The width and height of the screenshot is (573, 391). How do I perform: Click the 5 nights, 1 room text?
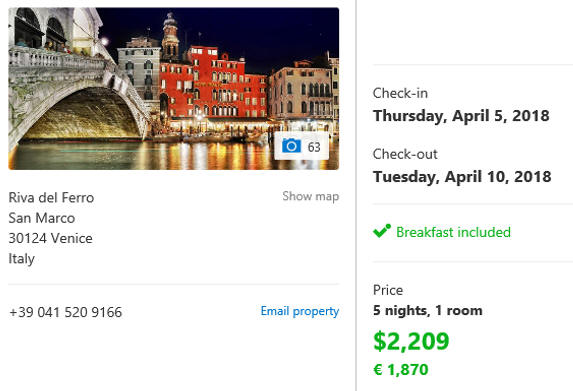(428, 311)
